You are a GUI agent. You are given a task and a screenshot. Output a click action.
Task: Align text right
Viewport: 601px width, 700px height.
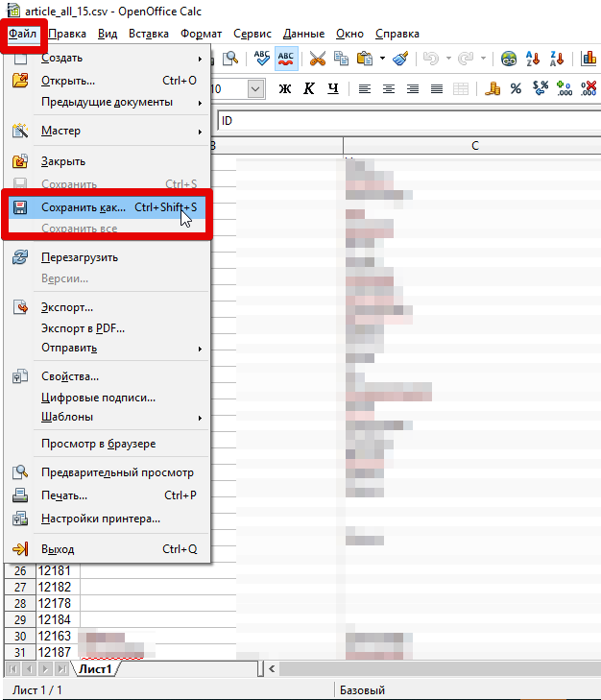click(413, 89)
